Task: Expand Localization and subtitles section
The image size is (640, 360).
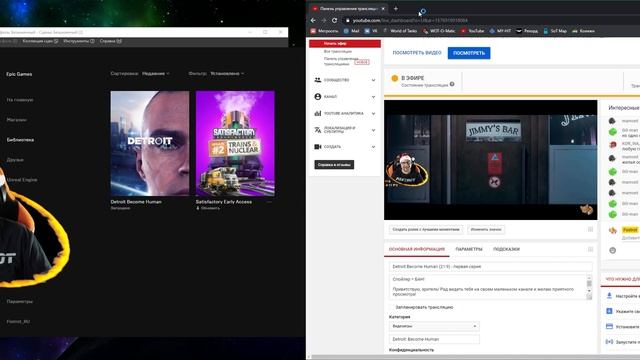Action: tap(345, 130)
